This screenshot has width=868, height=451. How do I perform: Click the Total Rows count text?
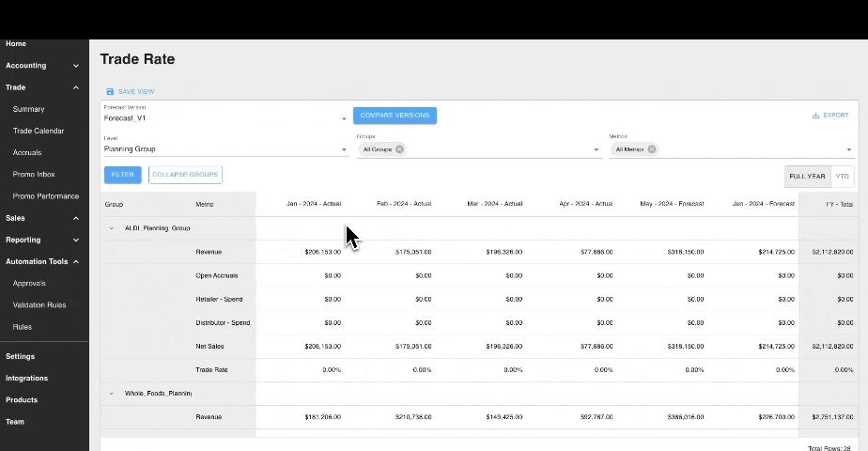829,448
